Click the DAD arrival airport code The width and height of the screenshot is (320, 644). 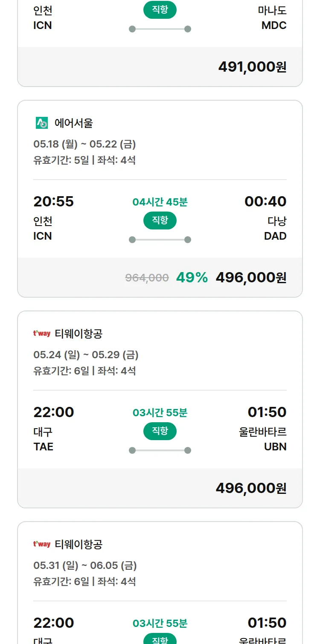pos(275,236)
